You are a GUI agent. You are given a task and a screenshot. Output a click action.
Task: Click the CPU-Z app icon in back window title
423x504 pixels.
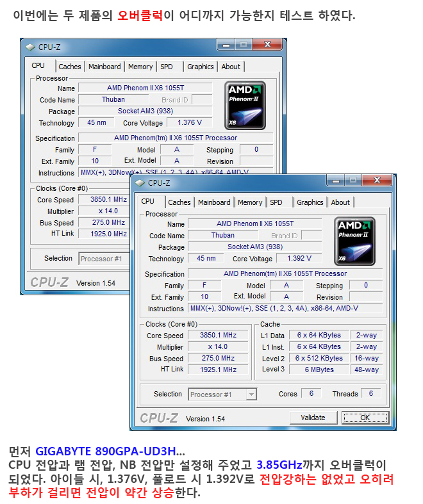[x=30, y=47]
